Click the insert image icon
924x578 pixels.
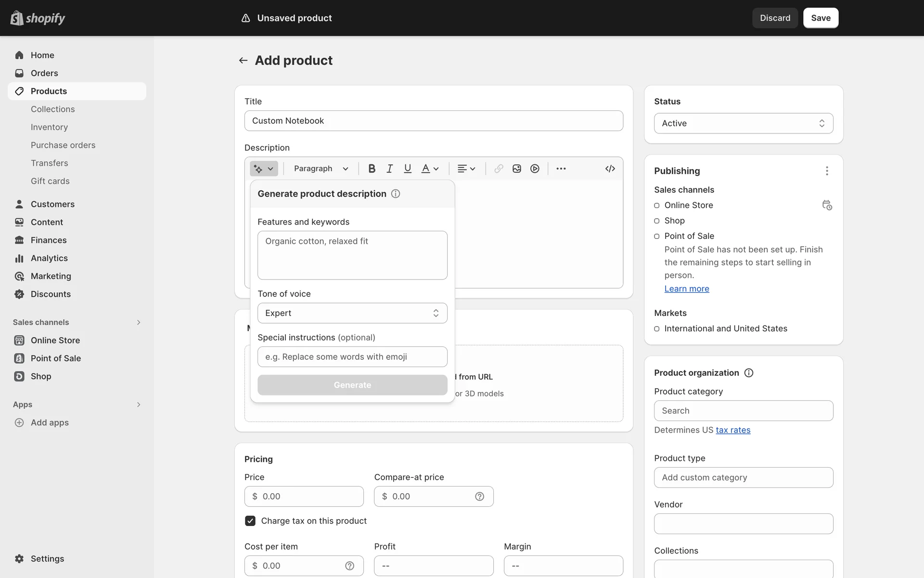coord(517,169)
